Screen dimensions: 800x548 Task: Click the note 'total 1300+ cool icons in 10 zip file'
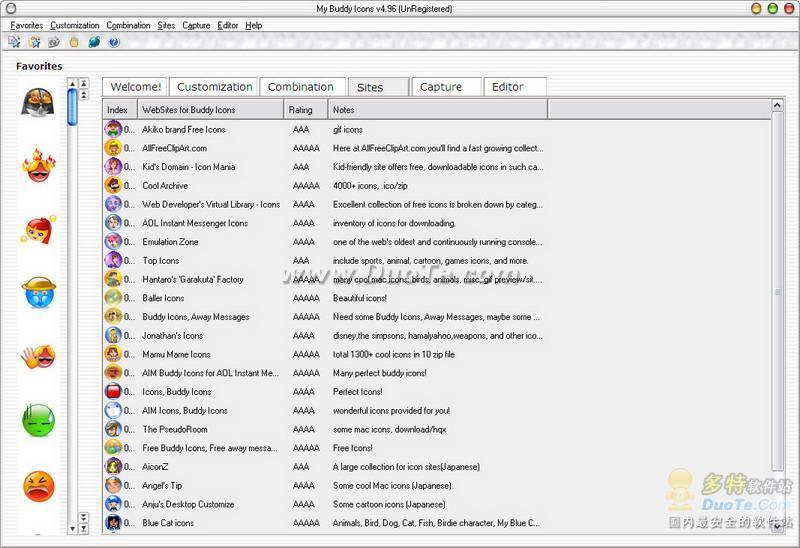pos(393,354)
